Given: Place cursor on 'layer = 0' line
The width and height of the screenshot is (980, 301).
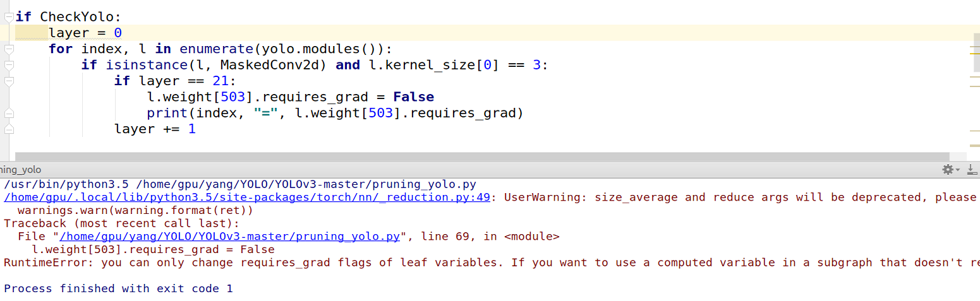Looking at the screenshot, I should tap(85, 33).
